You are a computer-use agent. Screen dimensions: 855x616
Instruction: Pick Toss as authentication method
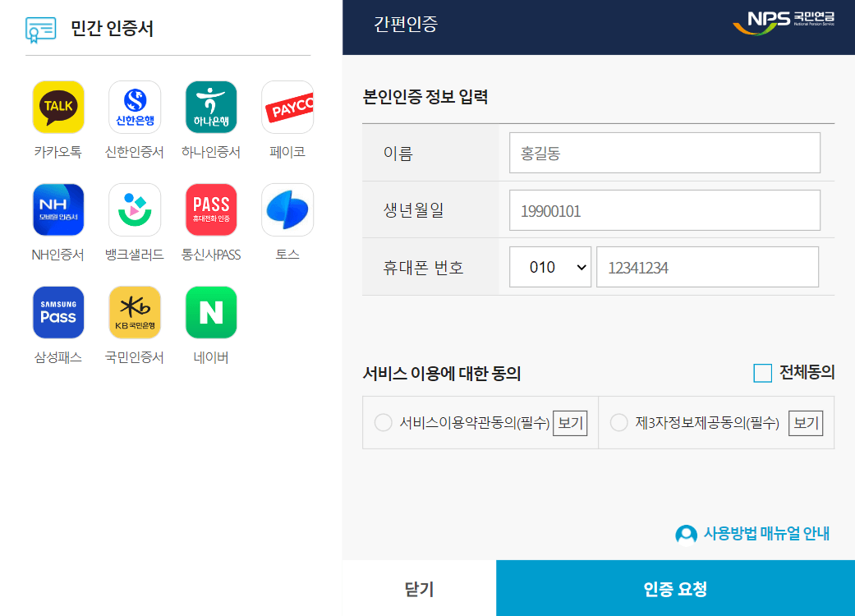(287, 209)
